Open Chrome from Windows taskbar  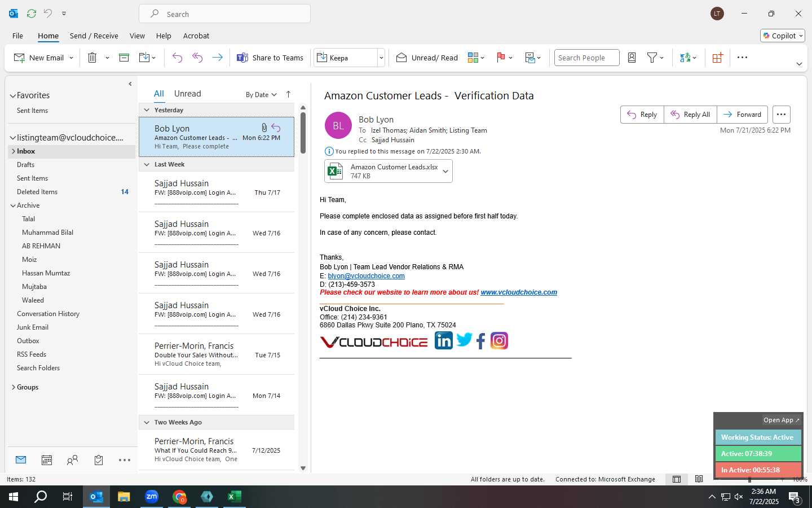point(179,497)
